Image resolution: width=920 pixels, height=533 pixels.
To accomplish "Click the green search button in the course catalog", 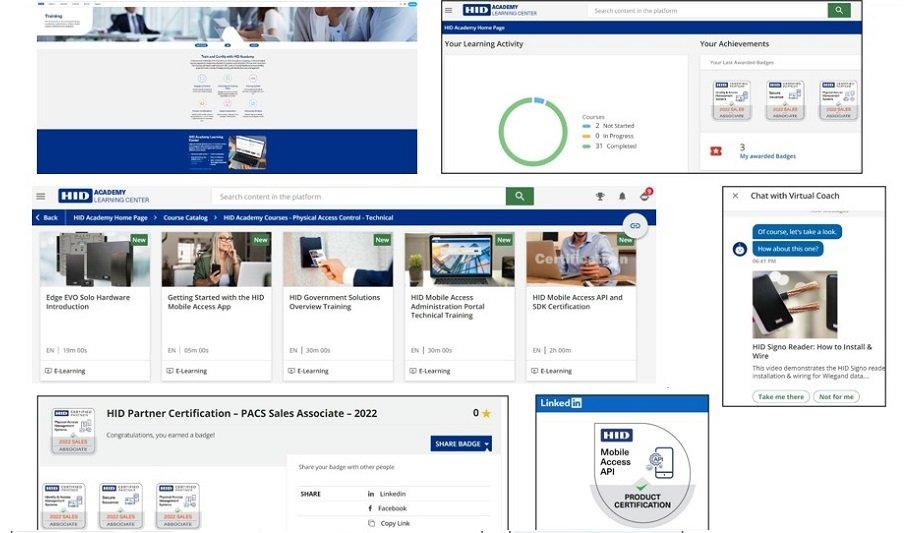I will pos(519,197).
